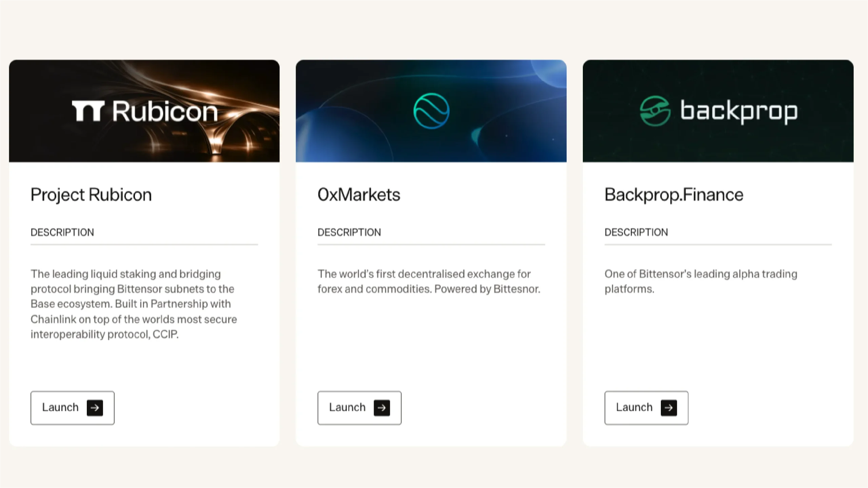Select the dark green backprop banner image
Viewport: 868px width, 488px height.
click(718, 111)
